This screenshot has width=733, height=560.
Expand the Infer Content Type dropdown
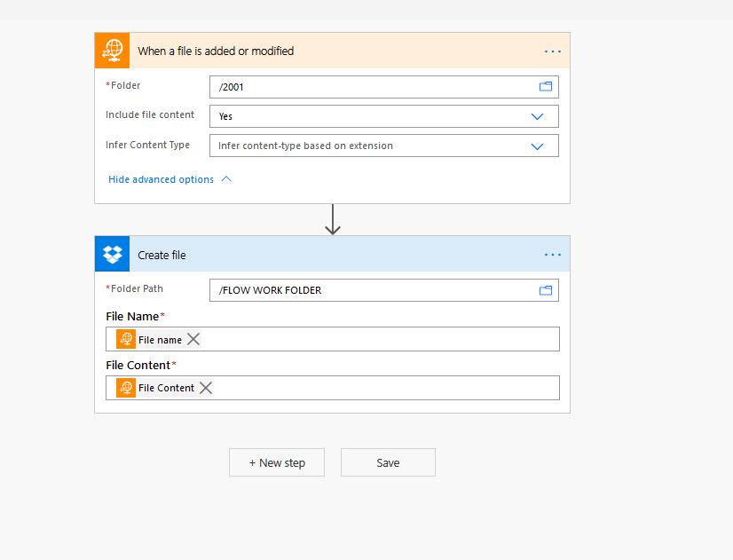tap(537, 146)
